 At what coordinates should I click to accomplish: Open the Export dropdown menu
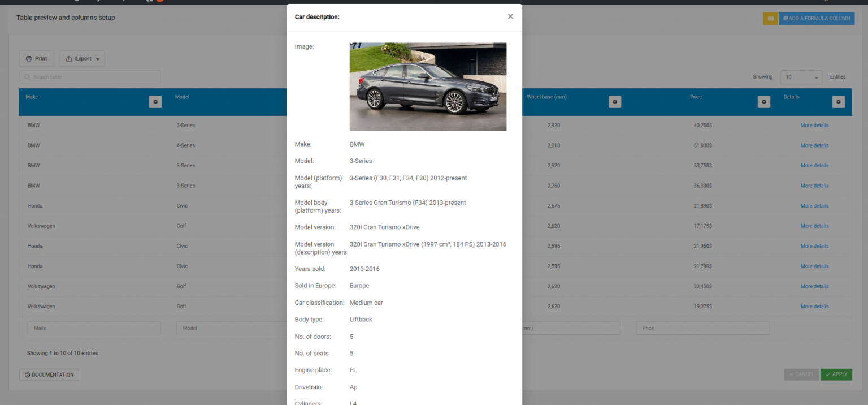click(x=82, y=58)
